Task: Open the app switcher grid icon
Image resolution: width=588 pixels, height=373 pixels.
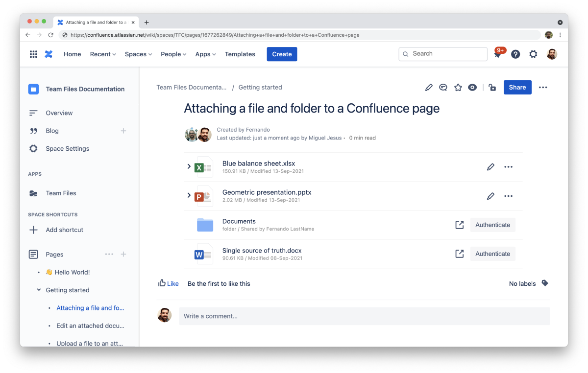Action: click(x=33, y=54)
